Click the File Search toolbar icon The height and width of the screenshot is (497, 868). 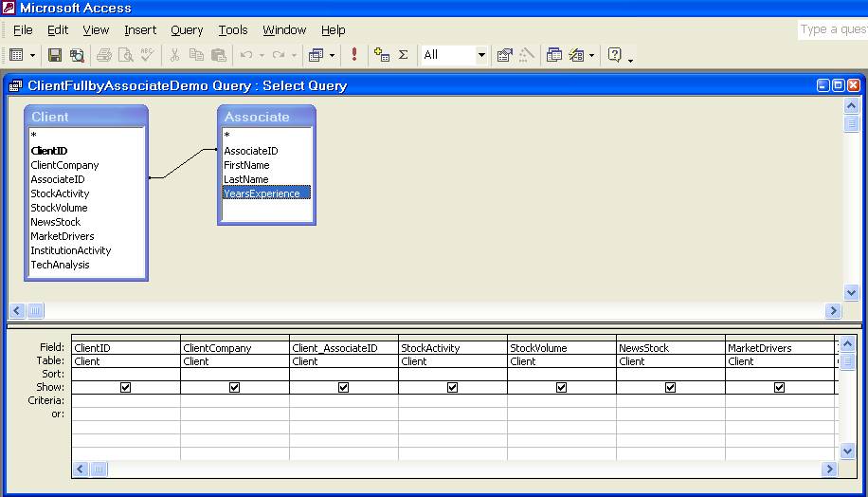pos(77,55)
